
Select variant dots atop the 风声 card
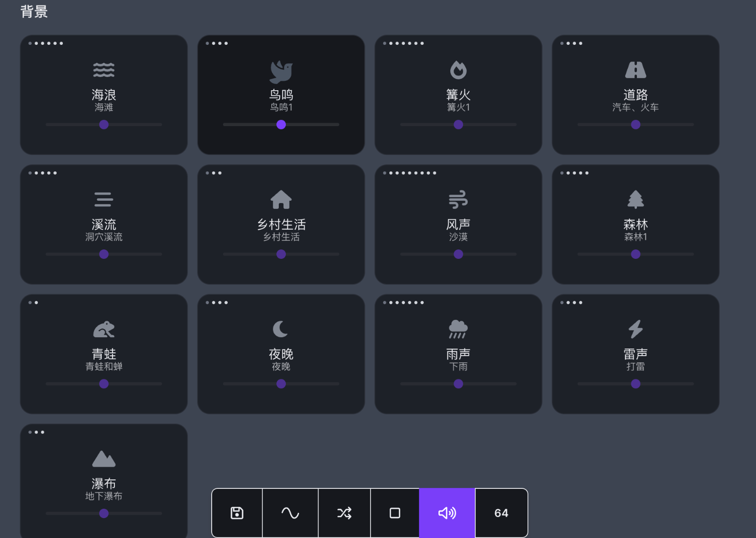pos(410,173)
